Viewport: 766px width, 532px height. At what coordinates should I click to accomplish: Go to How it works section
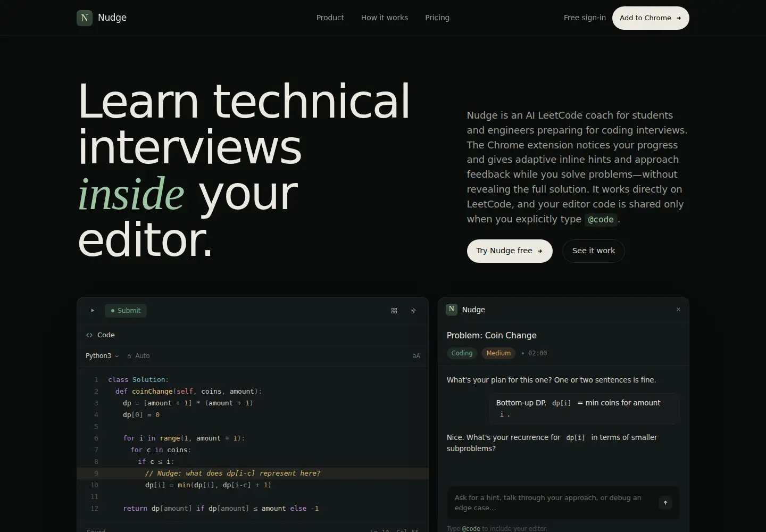385,18
